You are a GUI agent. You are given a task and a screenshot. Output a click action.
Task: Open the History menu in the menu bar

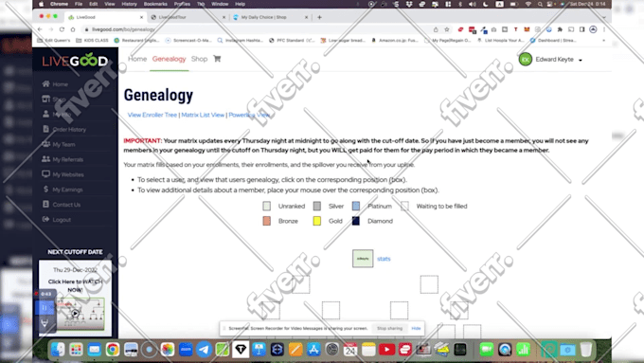pyautogui.click(x=129, y=4)
